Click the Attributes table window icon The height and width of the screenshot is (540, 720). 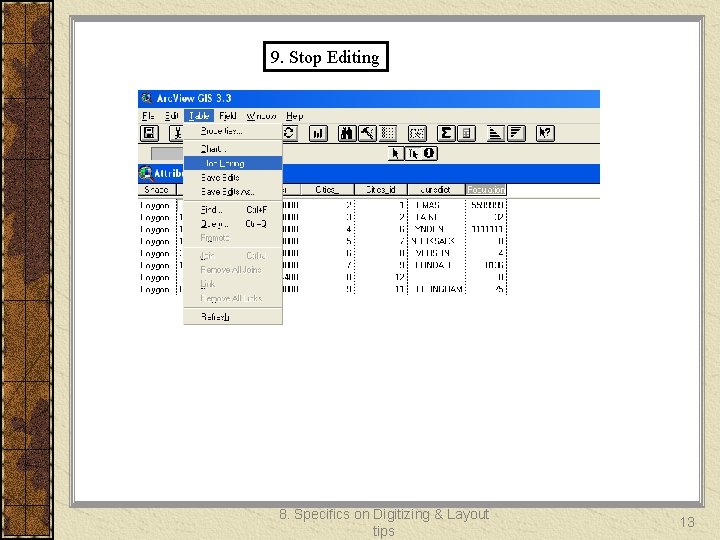tap(146, 173)
